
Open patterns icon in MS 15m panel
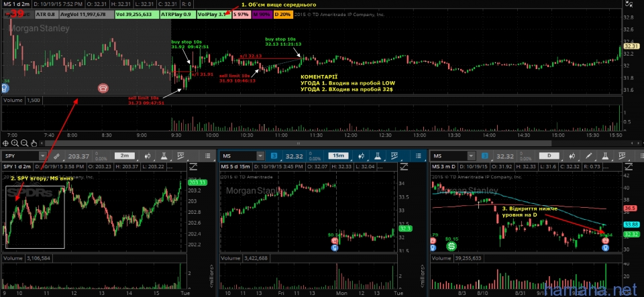394,156
